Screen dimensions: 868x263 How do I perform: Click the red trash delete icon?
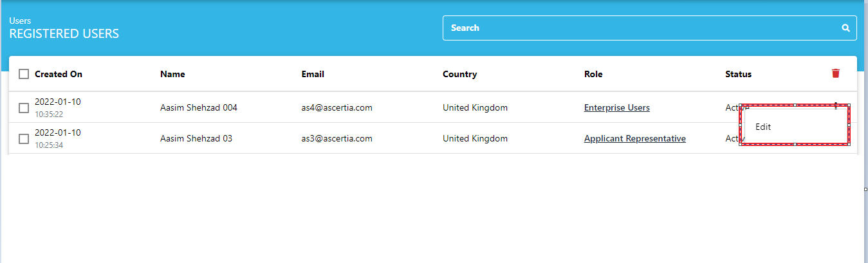(x=836, y=73)
